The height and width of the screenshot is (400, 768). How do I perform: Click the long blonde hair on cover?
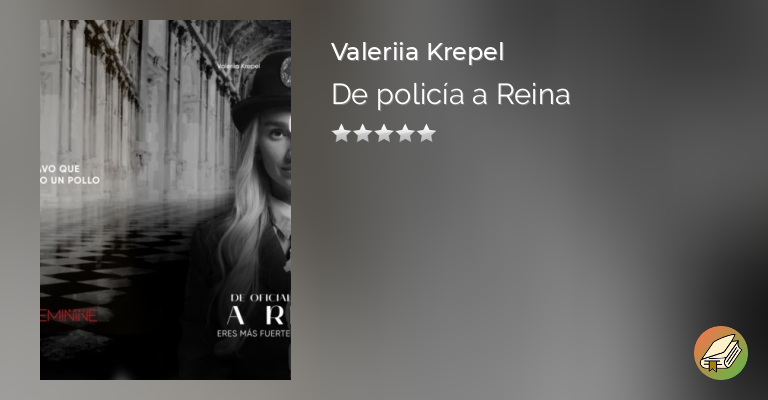click(246, 206)
